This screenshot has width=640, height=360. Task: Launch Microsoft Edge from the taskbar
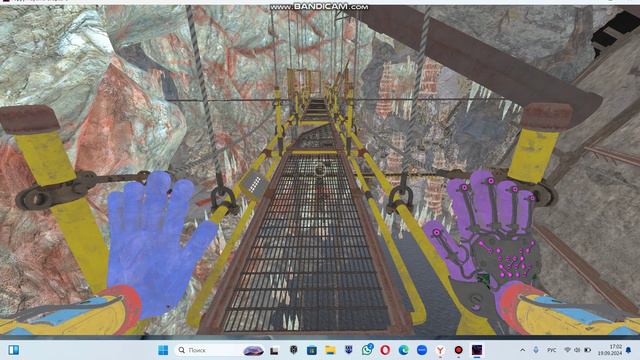(x=403, y=350)
